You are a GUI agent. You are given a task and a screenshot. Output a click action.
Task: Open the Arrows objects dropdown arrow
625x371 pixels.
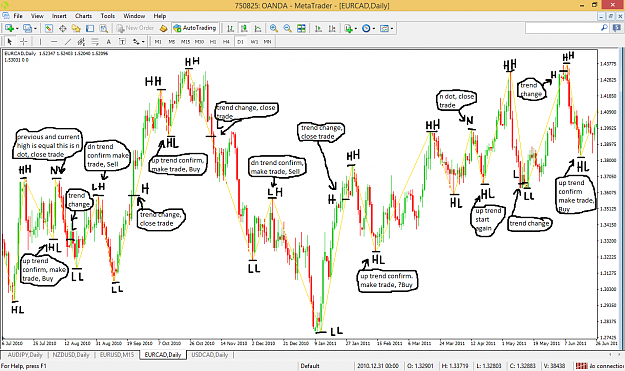(x=143, y=42)
